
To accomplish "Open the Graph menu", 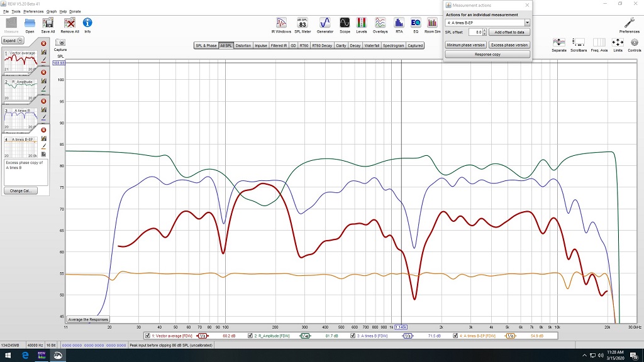I will 52,11.
